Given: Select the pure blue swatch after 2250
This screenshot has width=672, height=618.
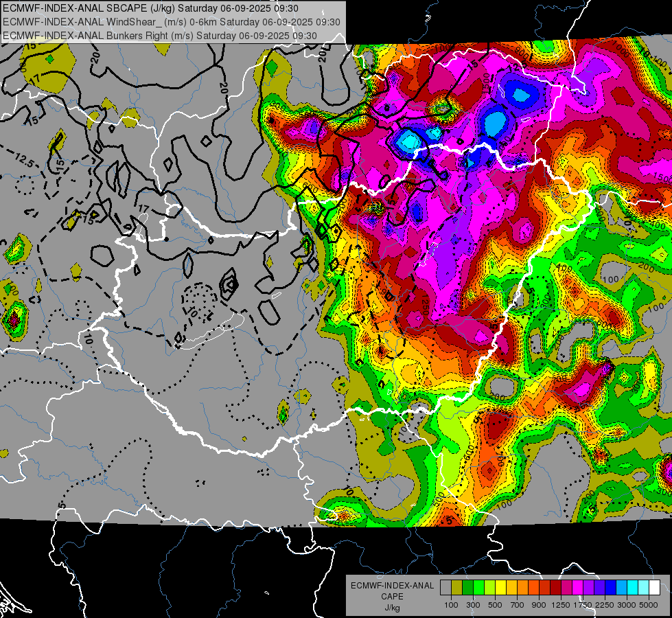Looking at the screenshot, I should pyautogui.click(x=611, y=588).
